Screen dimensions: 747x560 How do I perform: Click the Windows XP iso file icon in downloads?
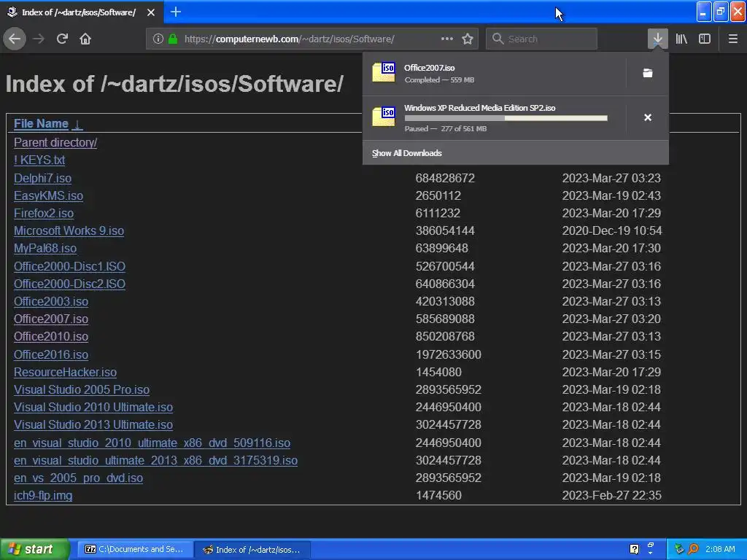384,117
